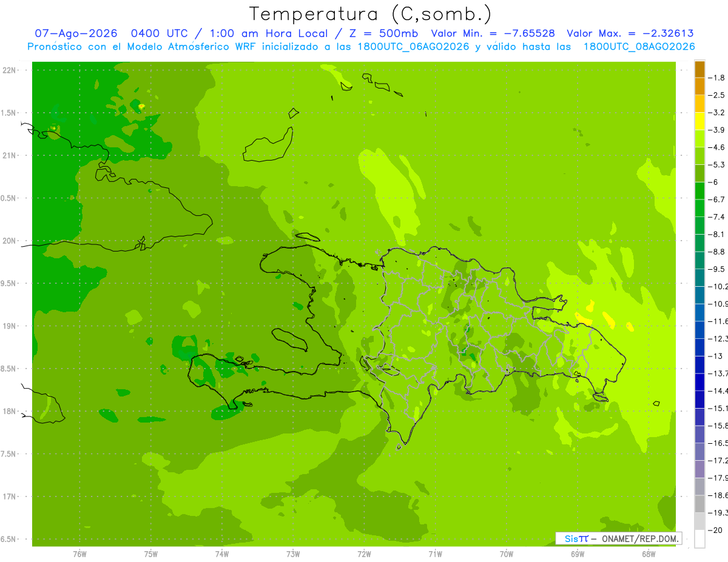
Task: Pick the white swatch at the colorbar bottom
Action: click(x=699, y=539)
